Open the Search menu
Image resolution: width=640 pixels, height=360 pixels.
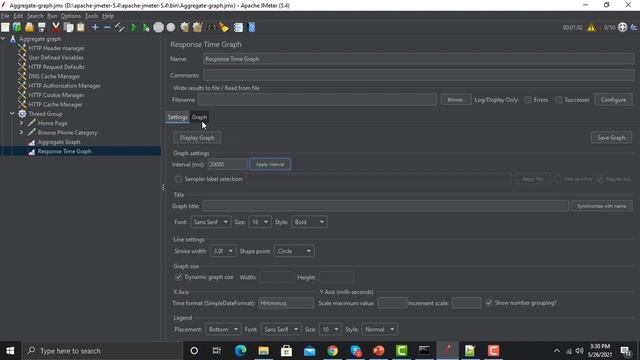35,16
